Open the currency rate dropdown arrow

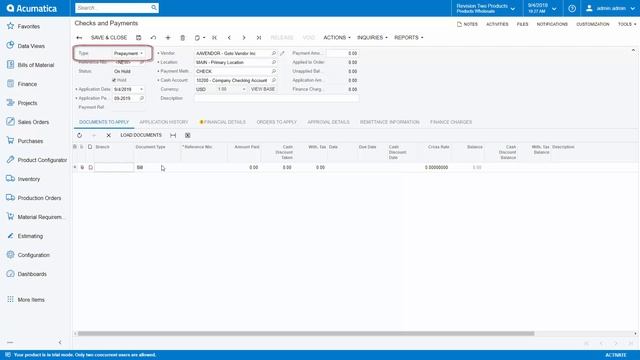244,89
